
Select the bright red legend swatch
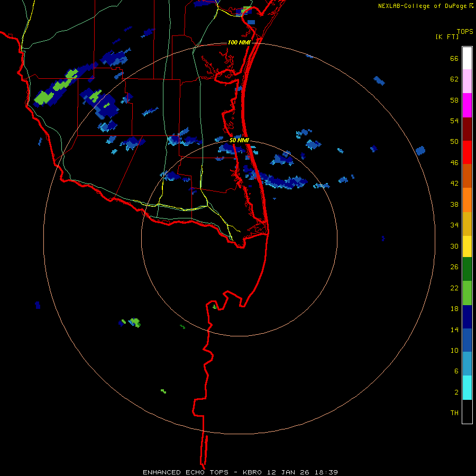[467, 152]
